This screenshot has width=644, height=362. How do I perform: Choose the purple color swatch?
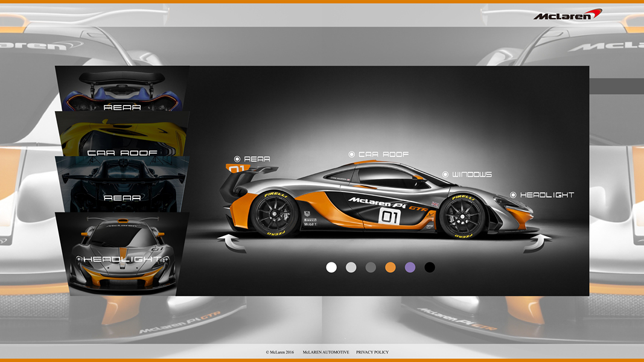(x=410, y=268)
